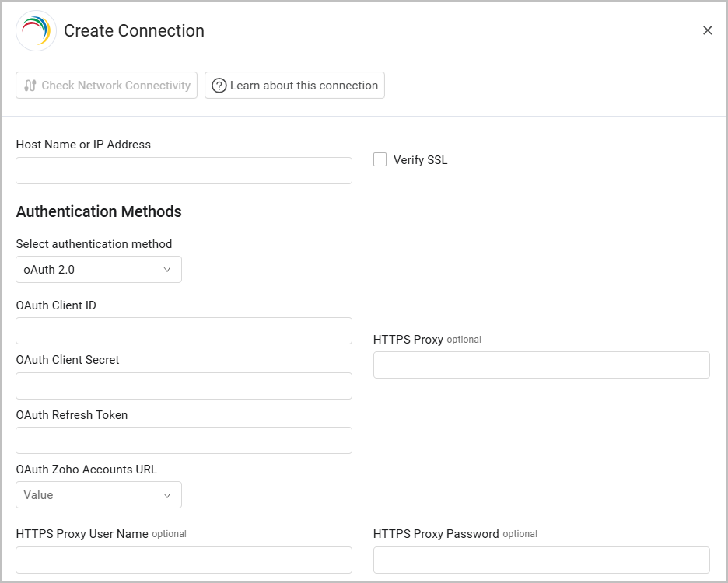Click the OAuth Refresh Token field

(184, 441)
